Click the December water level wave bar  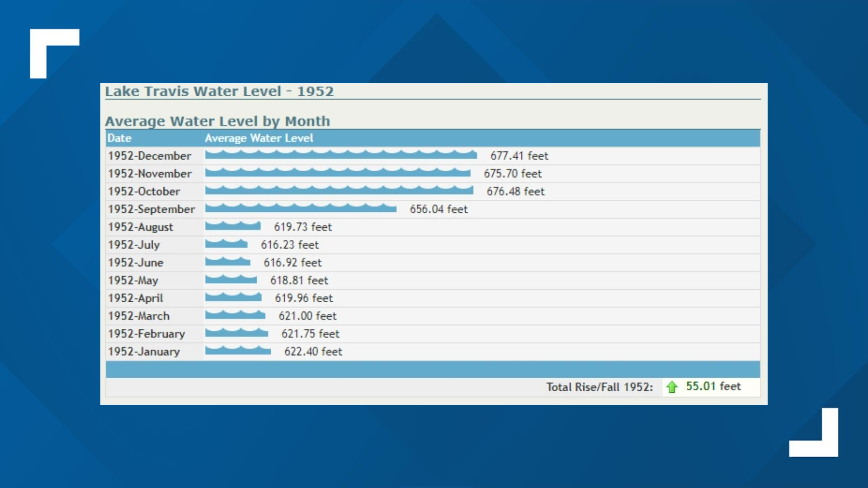(x=341, y=155)
